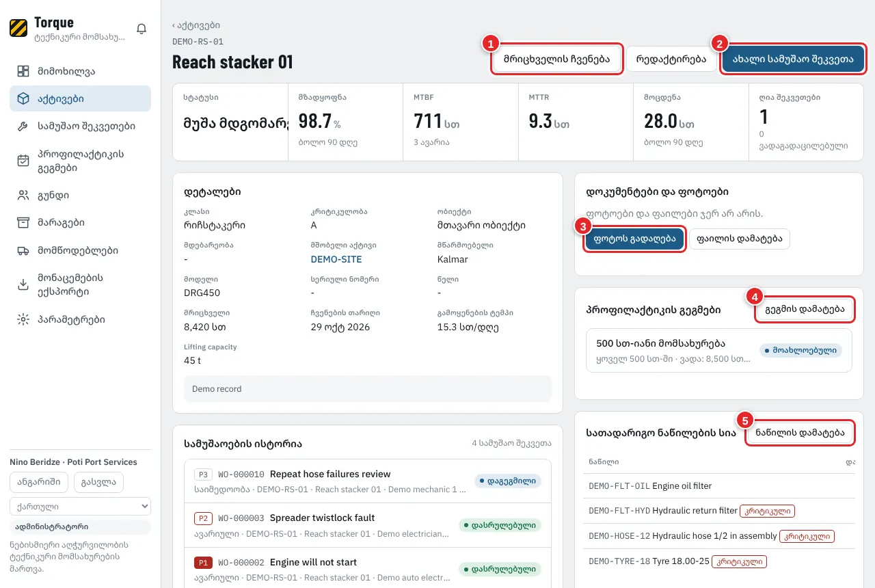Image resolution: width=875 pixels, height=588 pixels.
Task: Open გუნდი in the sidebar
Action: 80,196
